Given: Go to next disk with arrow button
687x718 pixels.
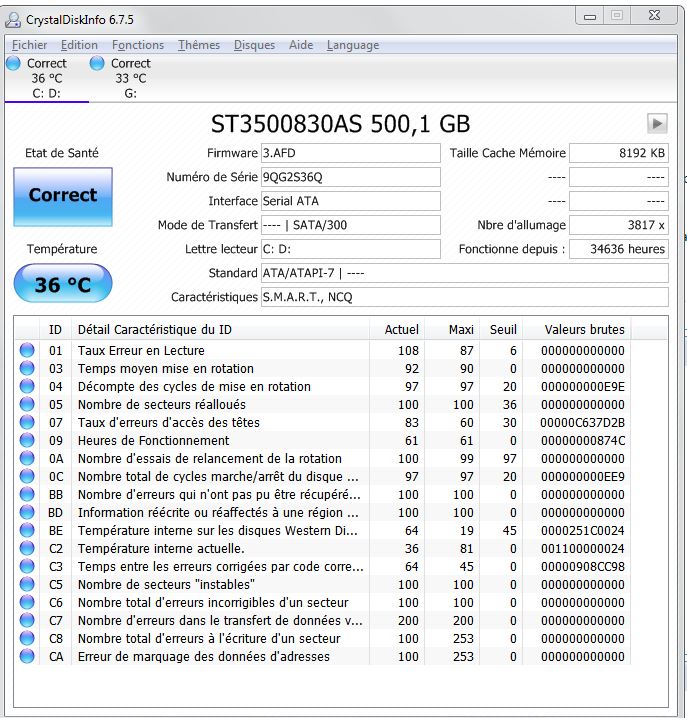Looking at the screenshot, I should 657,123.
